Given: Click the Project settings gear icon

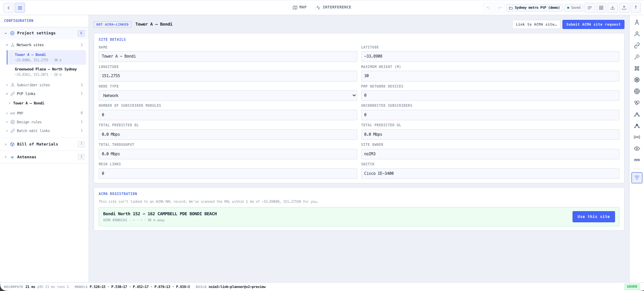Looking at the screenshot, I should [x=12, y=33].
